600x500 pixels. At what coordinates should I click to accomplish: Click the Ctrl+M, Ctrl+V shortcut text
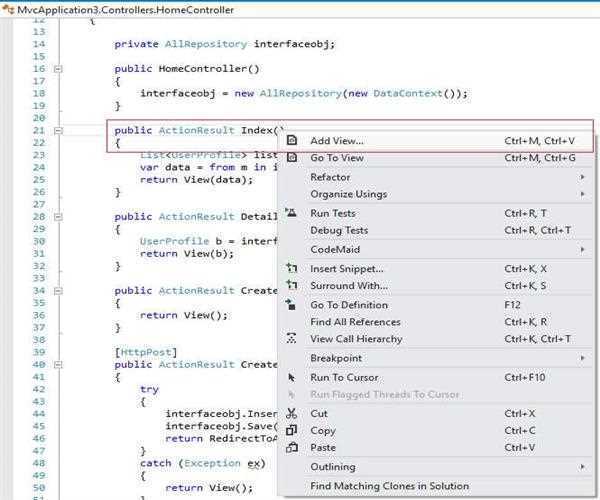point(540,141)
